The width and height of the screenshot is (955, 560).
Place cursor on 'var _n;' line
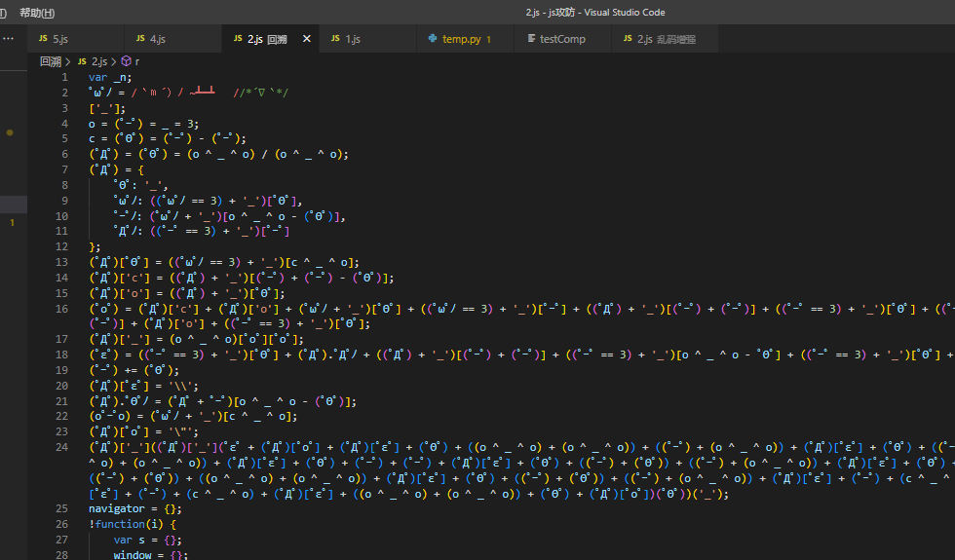[x=110, y=77]
